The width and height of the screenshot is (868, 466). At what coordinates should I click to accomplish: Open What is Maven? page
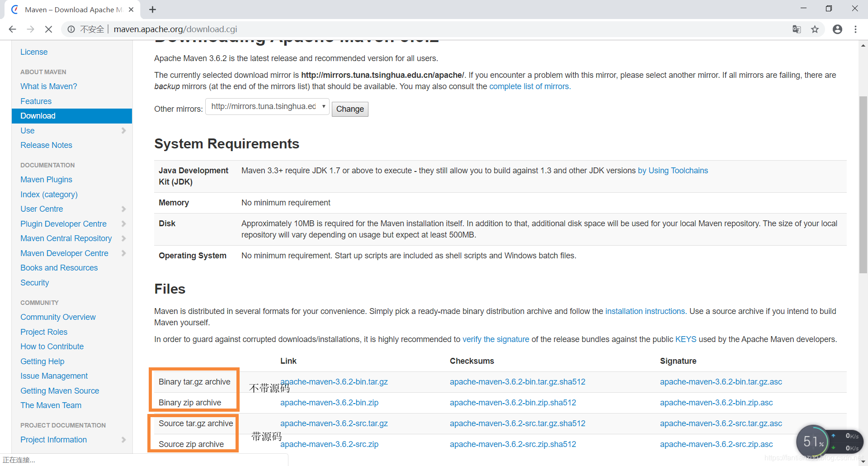49,86
